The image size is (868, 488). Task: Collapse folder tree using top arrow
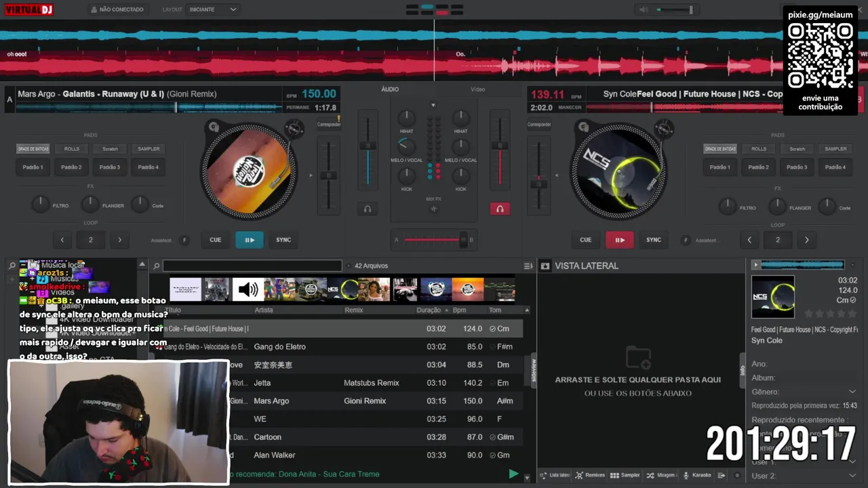pos(142,264)
